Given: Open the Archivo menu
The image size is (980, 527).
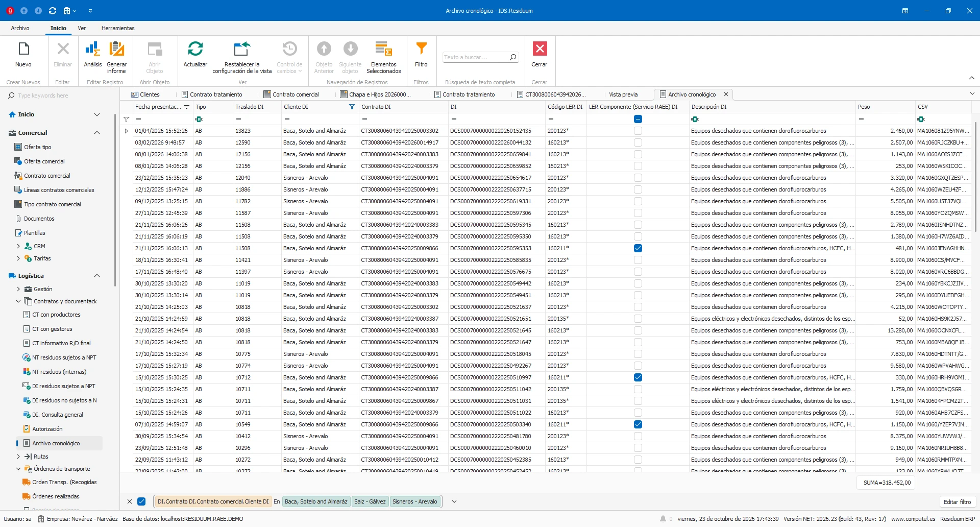Looking at the screenshot, I should click(20, 28).
